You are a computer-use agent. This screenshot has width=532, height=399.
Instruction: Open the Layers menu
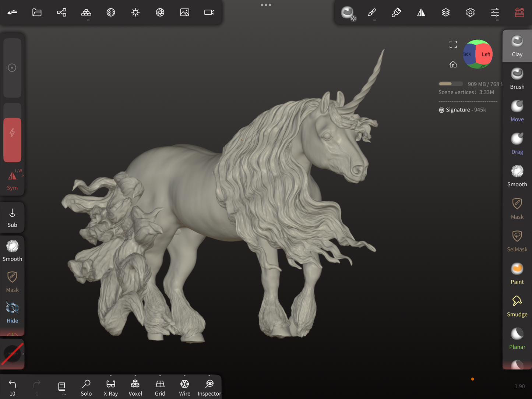point(445,13)
